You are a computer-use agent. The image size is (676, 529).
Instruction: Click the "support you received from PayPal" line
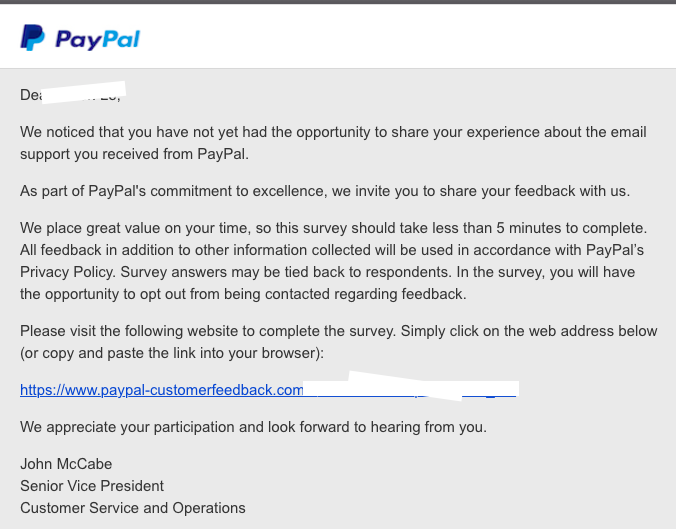(134, 153)
